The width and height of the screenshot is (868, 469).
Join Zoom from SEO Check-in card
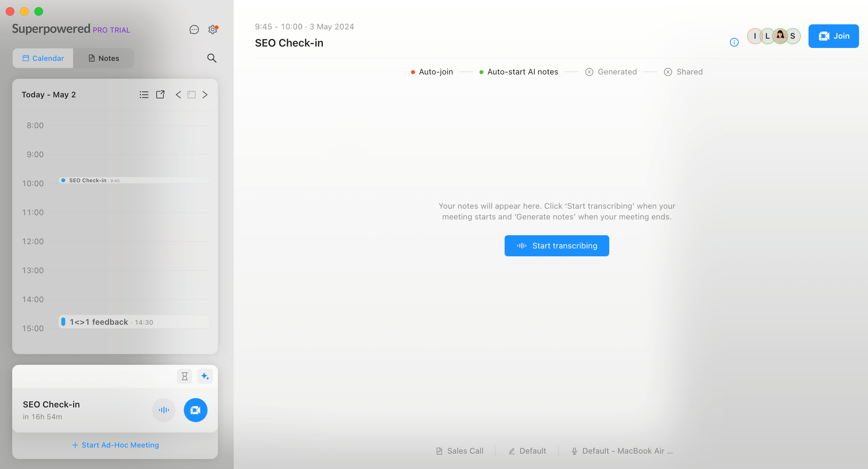point(196,410)
